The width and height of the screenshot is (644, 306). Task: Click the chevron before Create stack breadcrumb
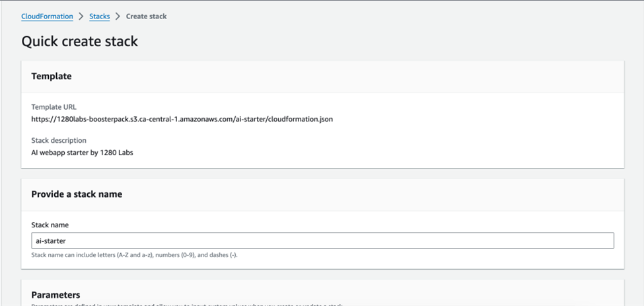pyautogui.click(x=118, y=17)
